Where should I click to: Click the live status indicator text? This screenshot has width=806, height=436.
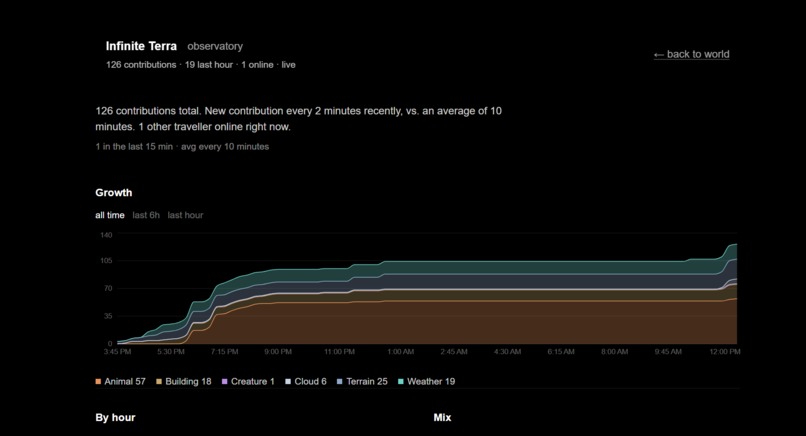(288, 65)
